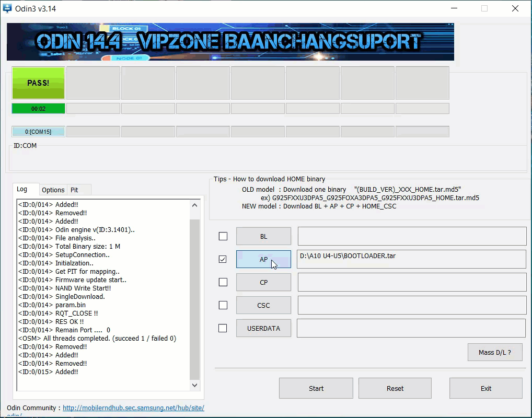
Task: Uncheck the AP checkbox
Action: point(223,259)
